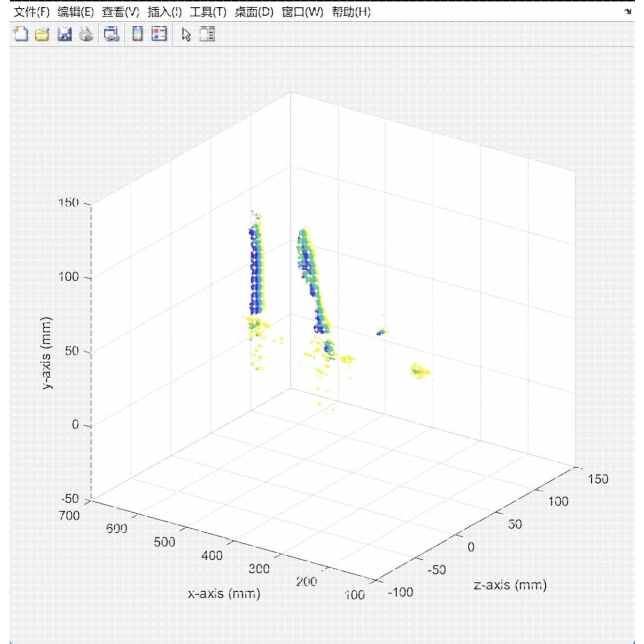Activate the Edit Plot arrow tool
The image size is (644, 644).
pyautogui.click(x=186, y=34)
